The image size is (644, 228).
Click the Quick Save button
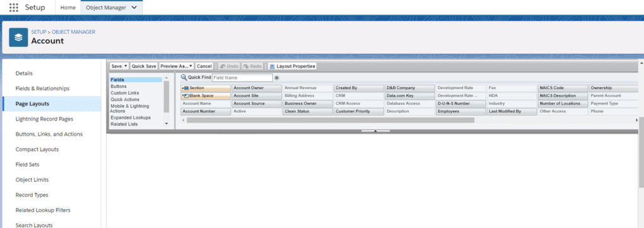click(144, 66)
